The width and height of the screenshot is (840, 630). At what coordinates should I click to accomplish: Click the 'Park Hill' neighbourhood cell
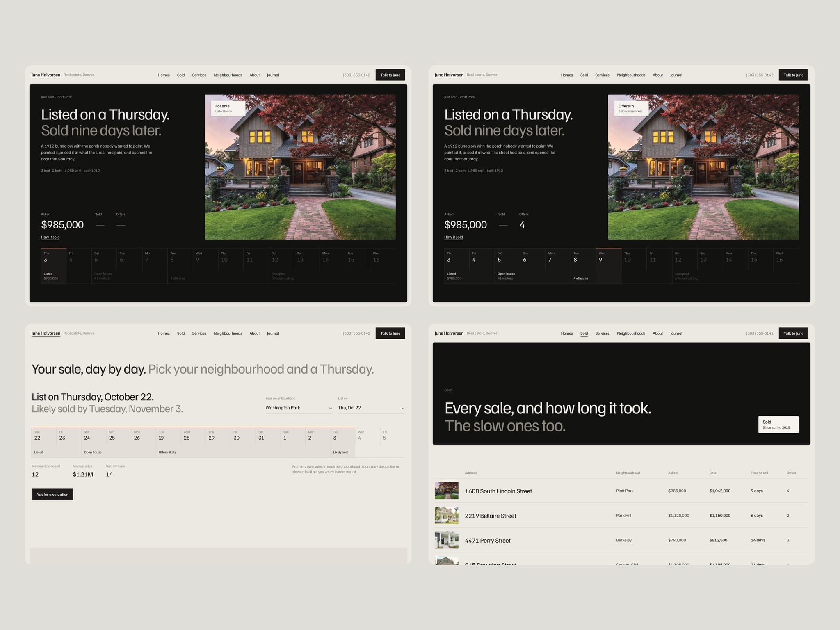(623, 516)
